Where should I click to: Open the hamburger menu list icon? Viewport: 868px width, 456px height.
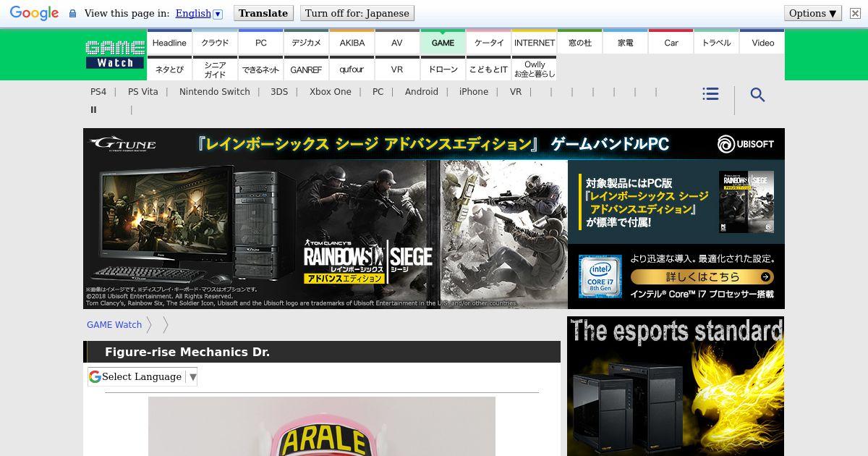(x=710, y=94)
